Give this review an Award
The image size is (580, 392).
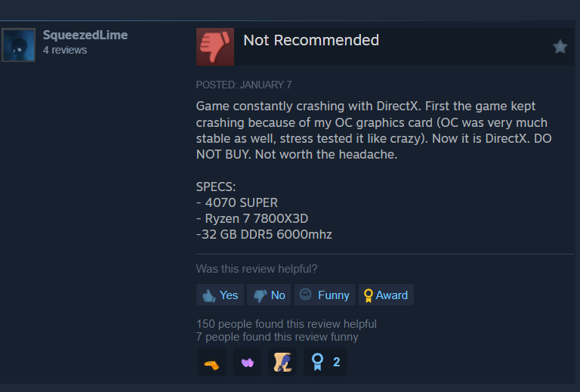pos(386,295)
